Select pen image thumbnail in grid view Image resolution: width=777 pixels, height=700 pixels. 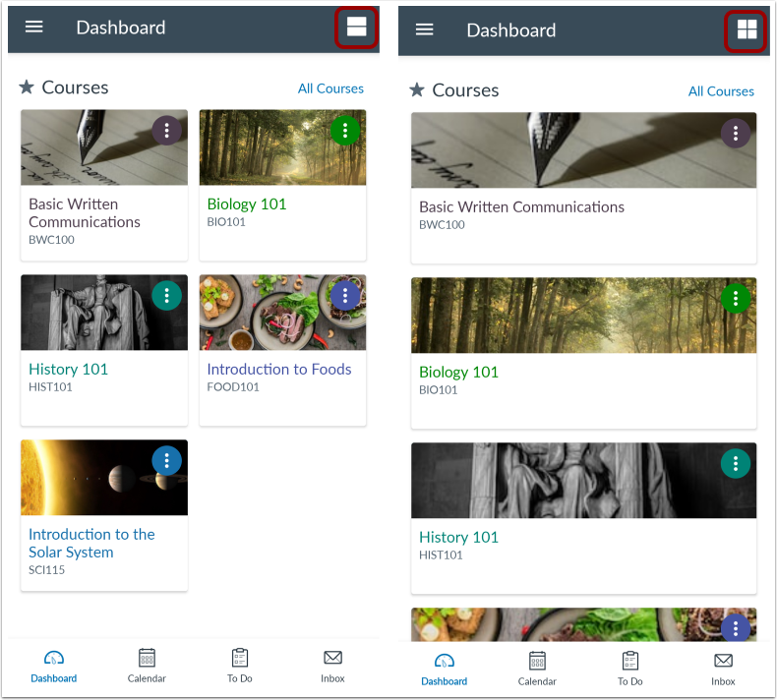point(104,147)
